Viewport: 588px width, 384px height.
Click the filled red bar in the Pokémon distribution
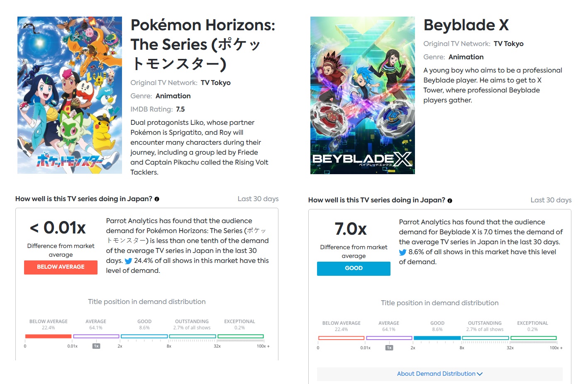pos(48,336)
